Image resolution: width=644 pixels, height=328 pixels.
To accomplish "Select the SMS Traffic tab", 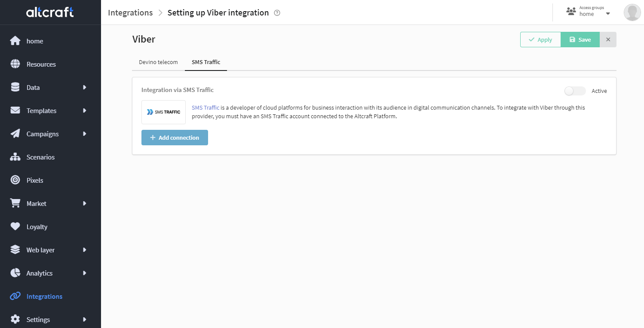I will (x=206, y=62).
